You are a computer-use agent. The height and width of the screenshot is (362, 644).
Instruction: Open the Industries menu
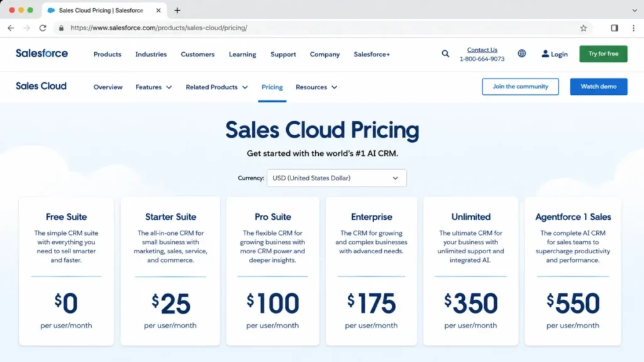coord(151,54)
